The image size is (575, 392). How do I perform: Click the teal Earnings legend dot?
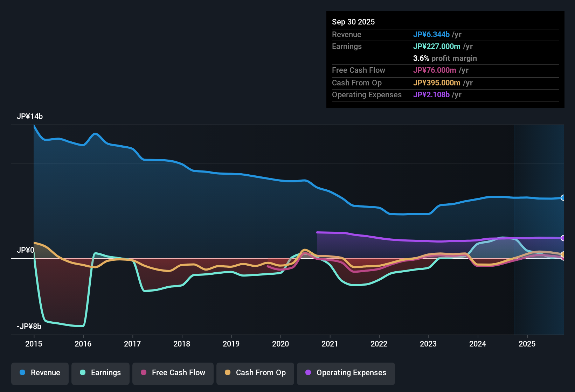point(83,373)
